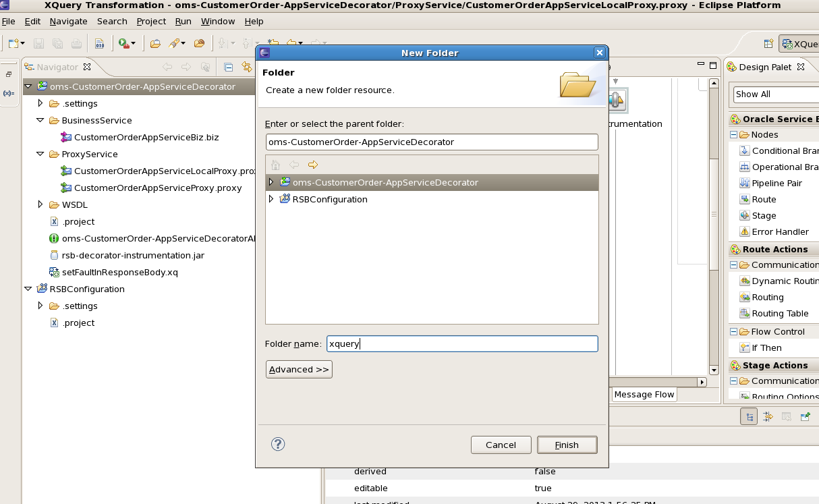
Task: Expand the .settings folder under oms-CustomerOrder project
Action: click(40, 103)
